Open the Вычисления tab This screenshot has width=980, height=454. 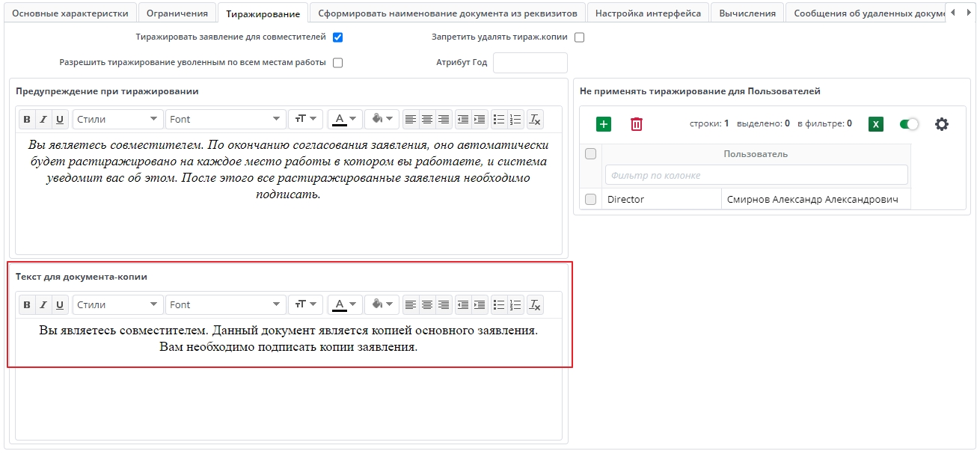click(x=747, y=12)
